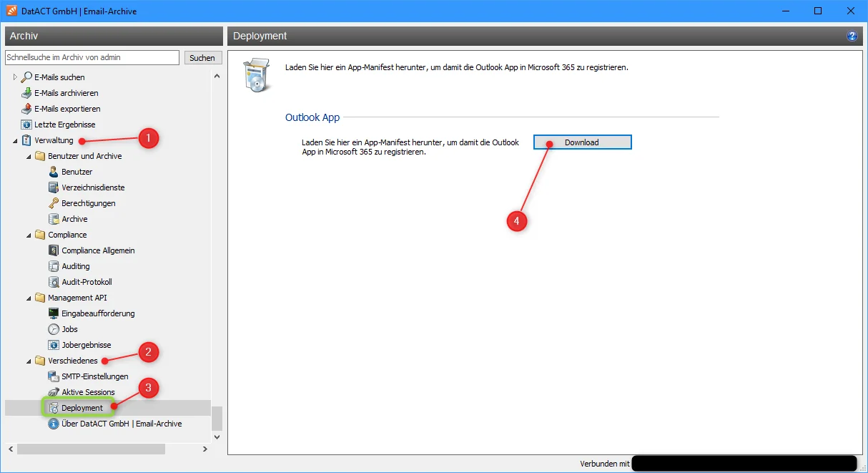The image size is (868, 473).
Task: Open the Compliance Allgemein entry
Action: click(98, 250)
